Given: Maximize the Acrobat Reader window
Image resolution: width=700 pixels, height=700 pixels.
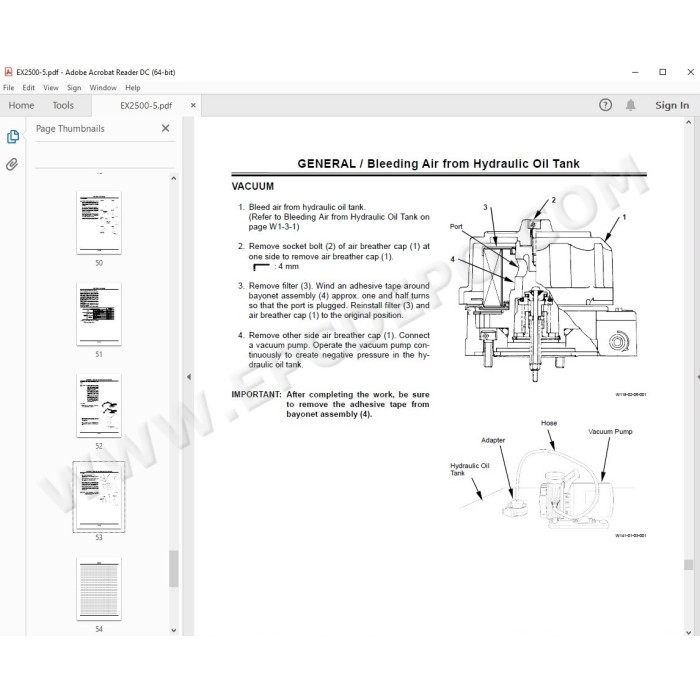Looking at the screenshot, I should click(662, 72).
